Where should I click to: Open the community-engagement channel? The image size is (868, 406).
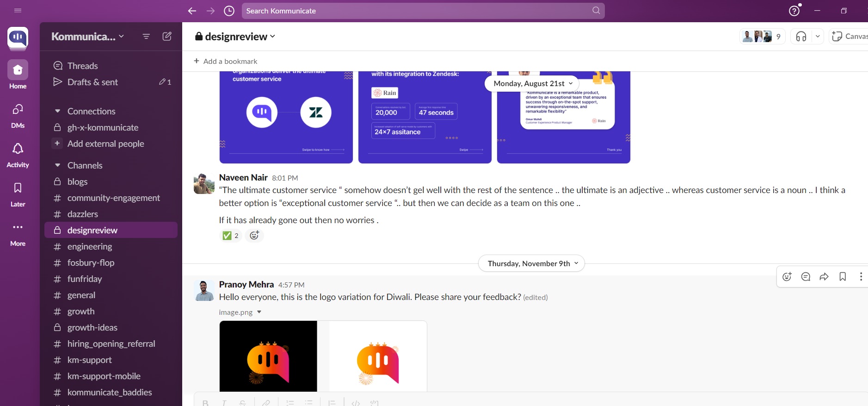click(x=111, y=198)
